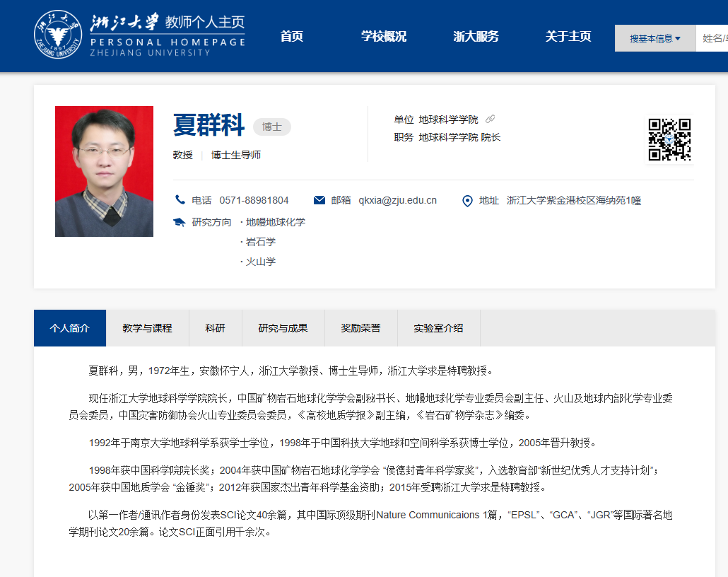Switch to the 研究与成果 tab
728x577 pixels.
point(283,328)
